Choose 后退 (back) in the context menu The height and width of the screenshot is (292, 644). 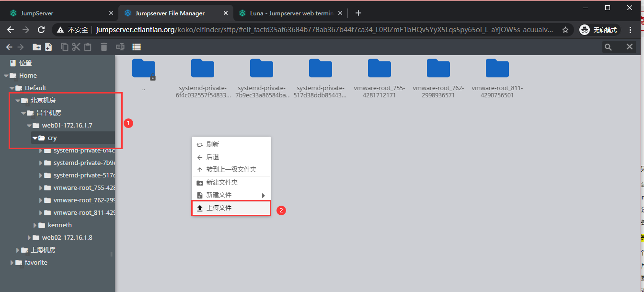pos(231,157)
